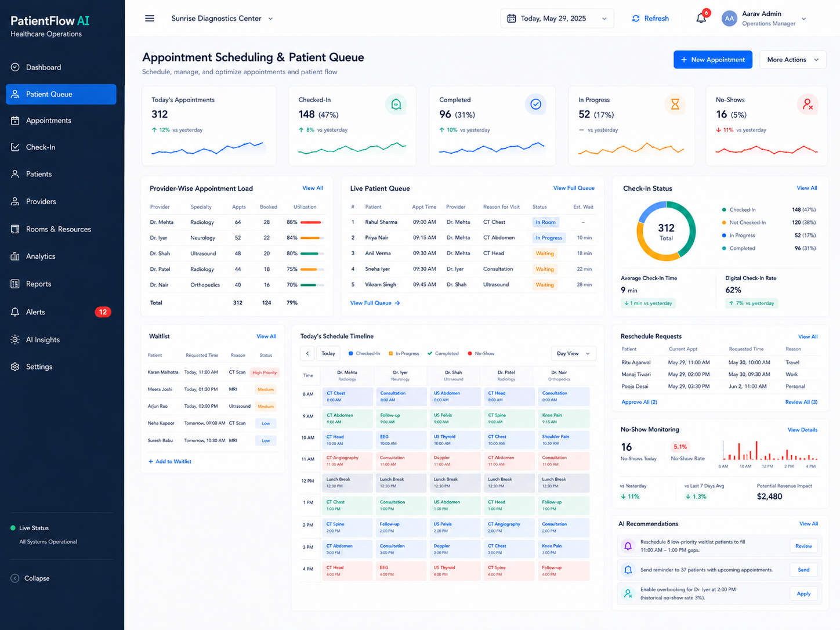Click Apply button for overbooking recommendation
This screenshot has width=840, height=630.
pos(803,593)
